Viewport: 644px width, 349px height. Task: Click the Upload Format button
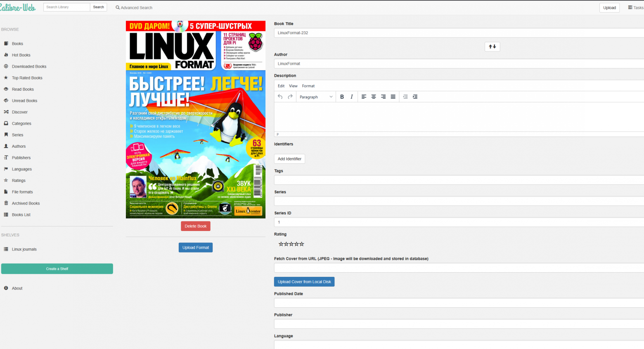pos(196,248)
